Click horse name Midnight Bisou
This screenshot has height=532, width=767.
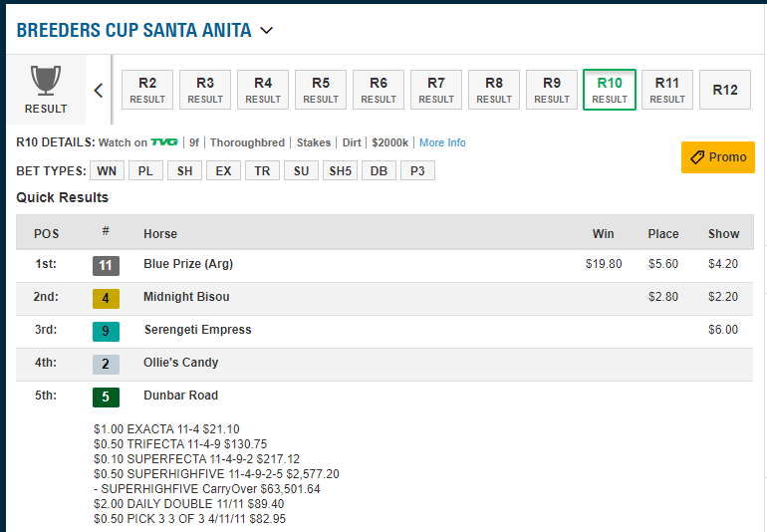click(x=186, y=297)
